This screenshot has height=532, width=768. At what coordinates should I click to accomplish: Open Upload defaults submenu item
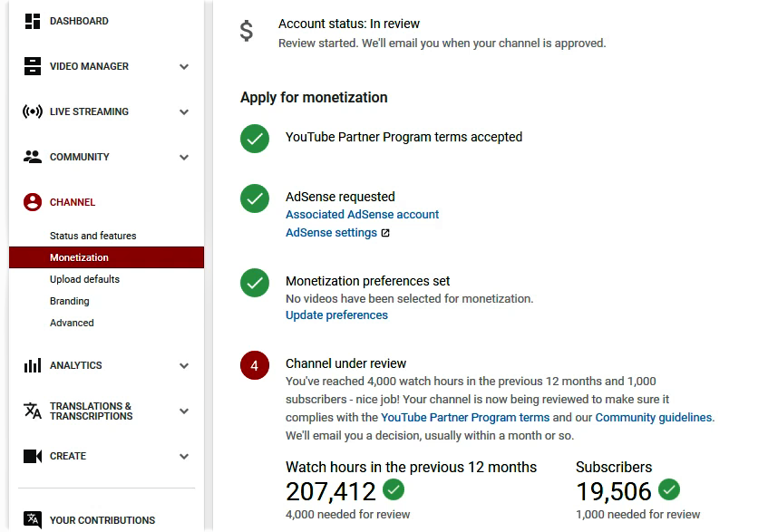coord(84,279)
